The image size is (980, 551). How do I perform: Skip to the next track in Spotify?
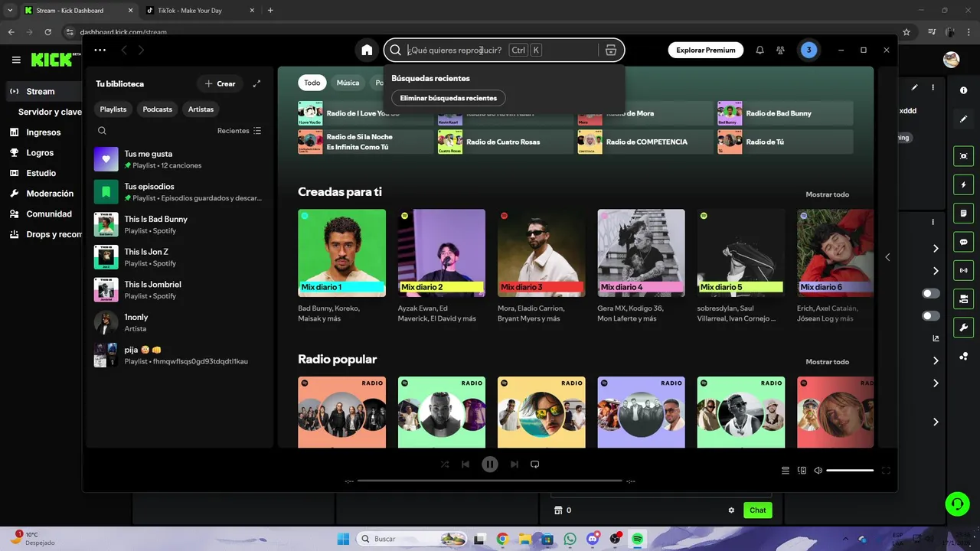pos(514,464)
